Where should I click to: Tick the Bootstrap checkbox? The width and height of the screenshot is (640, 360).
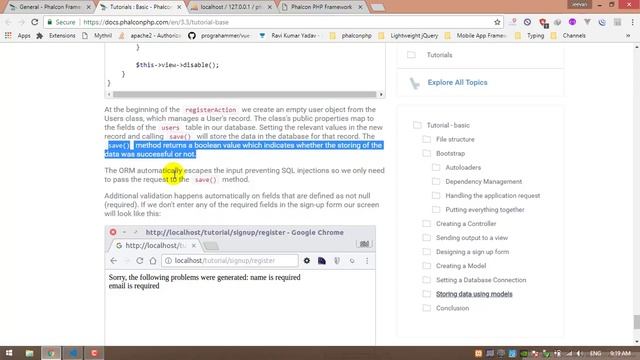(x=427, y=153)
